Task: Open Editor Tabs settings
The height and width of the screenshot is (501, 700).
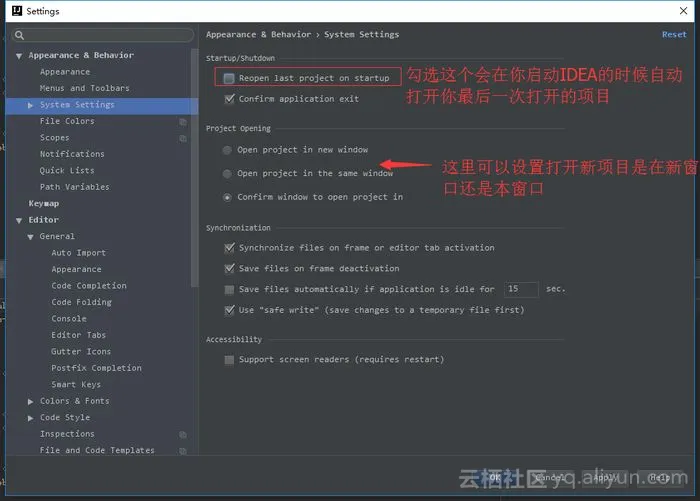Action: [79, 335]
